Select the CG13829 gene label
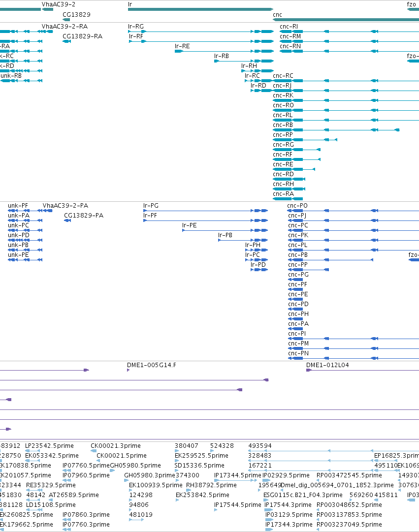 (x=76, y=15)
